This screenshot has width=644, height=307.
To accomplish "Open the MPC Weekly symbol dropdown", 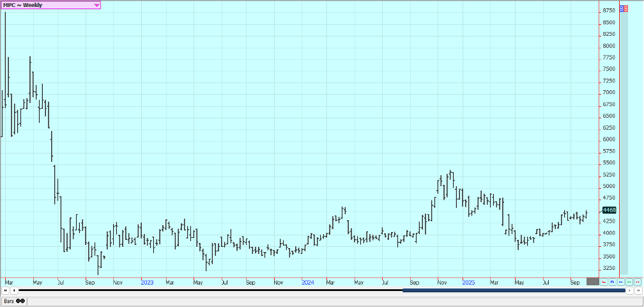I will (x=96, y=5).
